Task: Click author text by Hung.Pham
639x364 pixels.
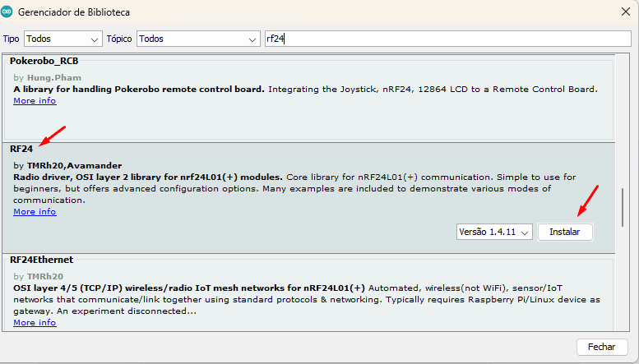Action: 47,78
